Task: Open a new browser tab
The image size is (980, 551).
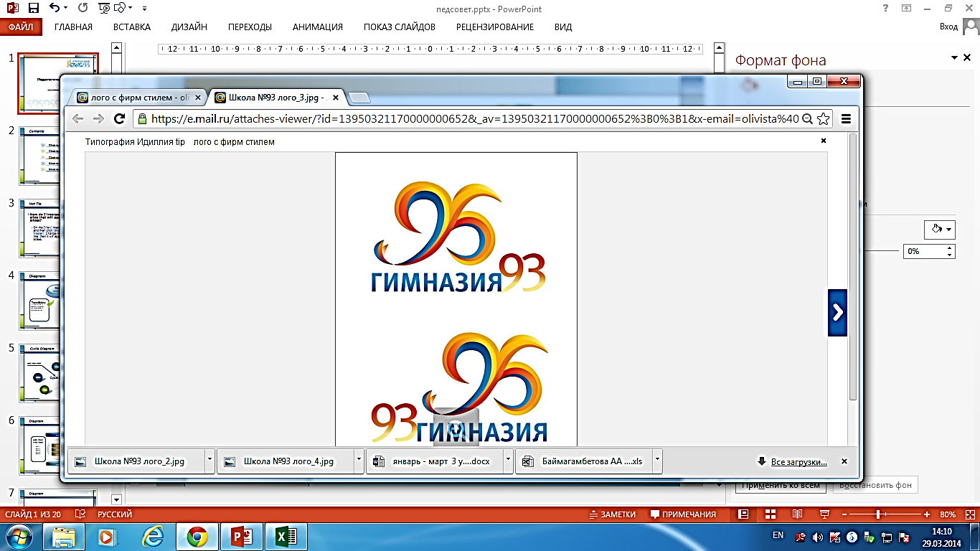Action: click(359, 98)
